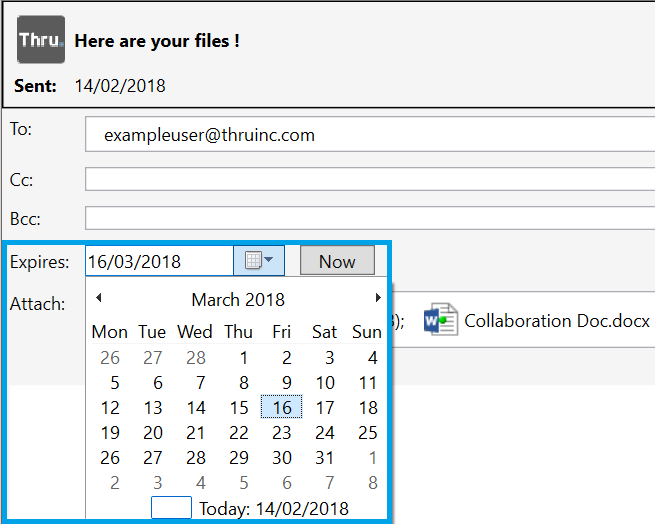Click the Word document icon for Collaboration Doc.docx

click(x=440, y=321)
